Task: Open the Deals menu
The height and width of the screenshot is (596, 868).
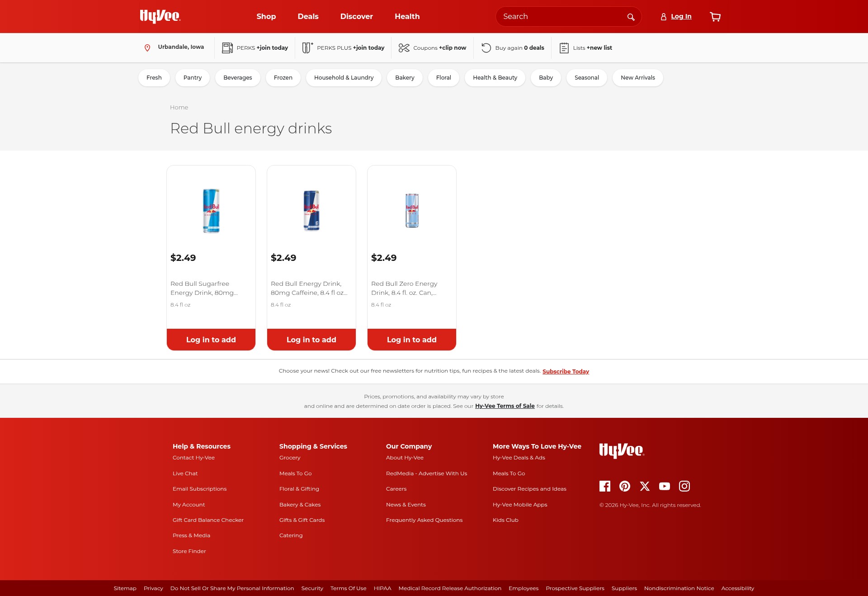Action: 308,16
